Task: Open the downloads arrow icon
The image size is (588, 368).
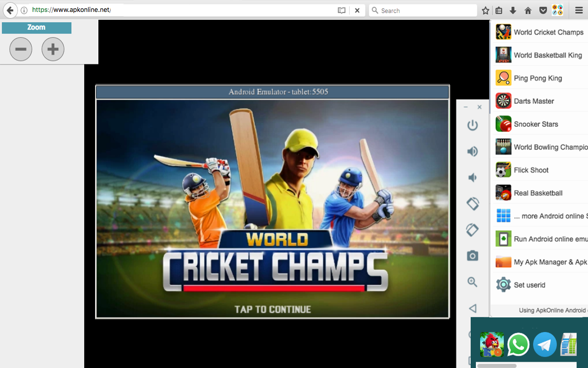Action: point(513,10)
